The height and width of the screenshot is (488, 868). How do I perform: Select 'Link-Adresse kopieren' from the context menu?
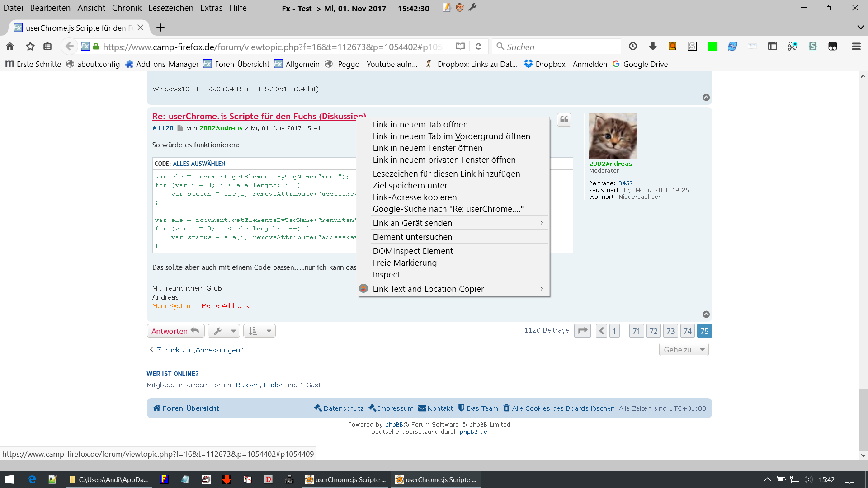415,197
